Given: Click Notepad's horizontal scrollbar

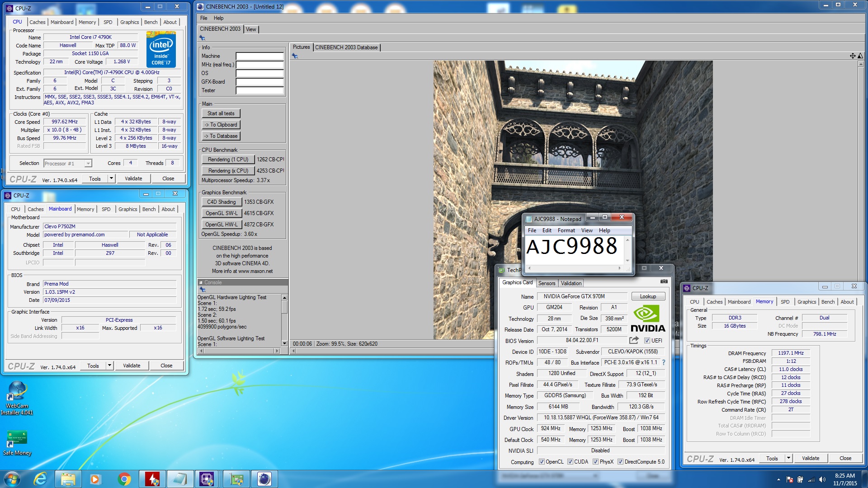Looking at the screenshot, I should pyautogui.click(x=574, y=268).
